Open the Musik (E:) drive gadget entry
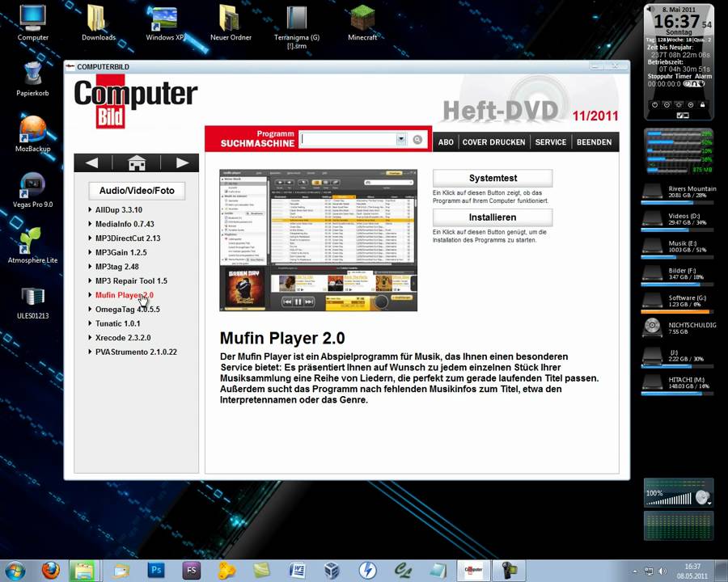 click(679, 247)
